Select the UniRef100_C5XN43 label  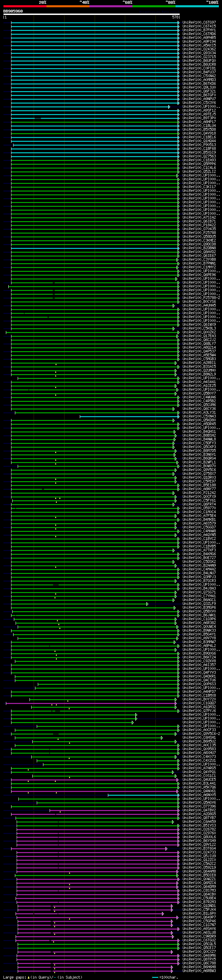(199, 416)
